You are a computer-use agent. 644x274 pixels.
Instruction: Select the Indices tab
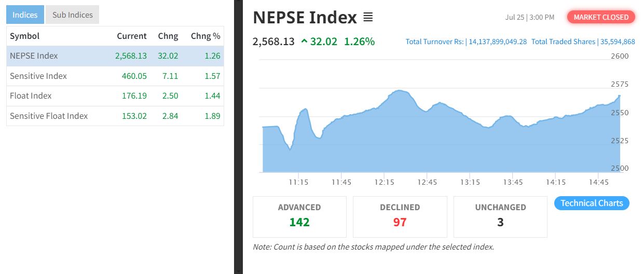[25, 15]
